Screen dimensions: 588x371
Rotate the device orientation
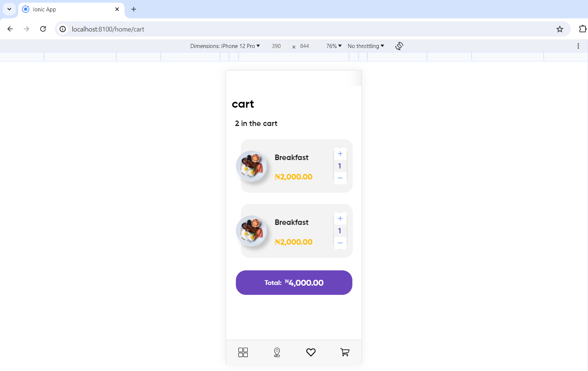coord(399,46)
